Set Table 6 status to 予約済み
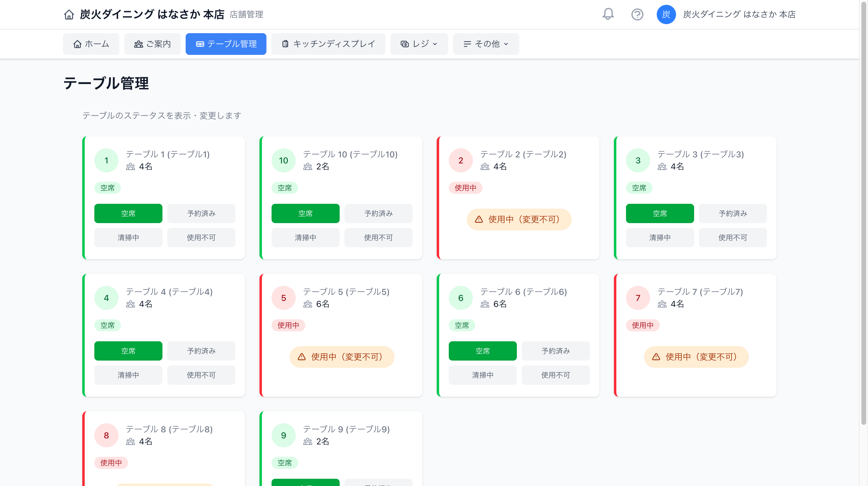This screenshot has width=868, height=486. (x=556, y=351)
